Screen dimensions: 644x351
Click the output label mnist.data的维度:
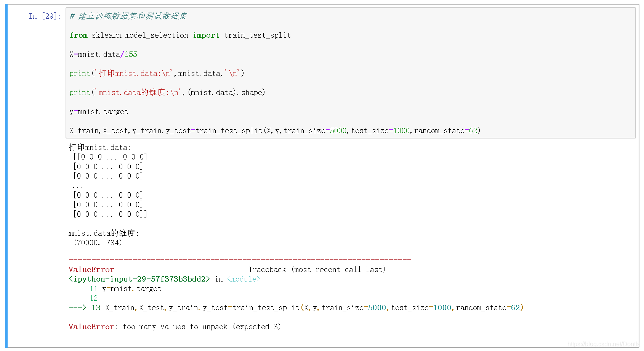104,233
